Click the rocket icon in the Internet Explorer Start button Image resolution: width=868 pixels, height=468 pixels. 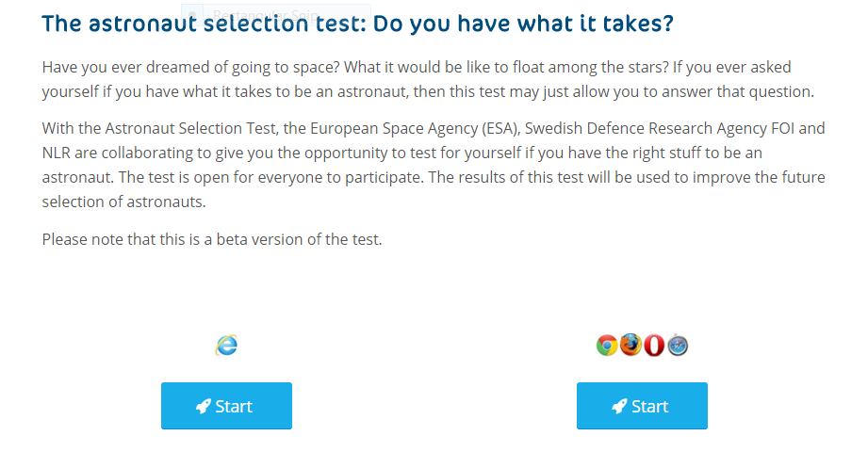click(203, 407)
